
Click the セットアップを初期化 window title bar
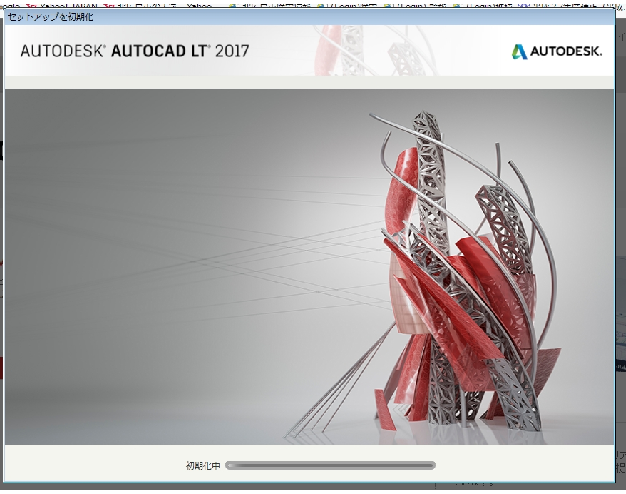309,17
